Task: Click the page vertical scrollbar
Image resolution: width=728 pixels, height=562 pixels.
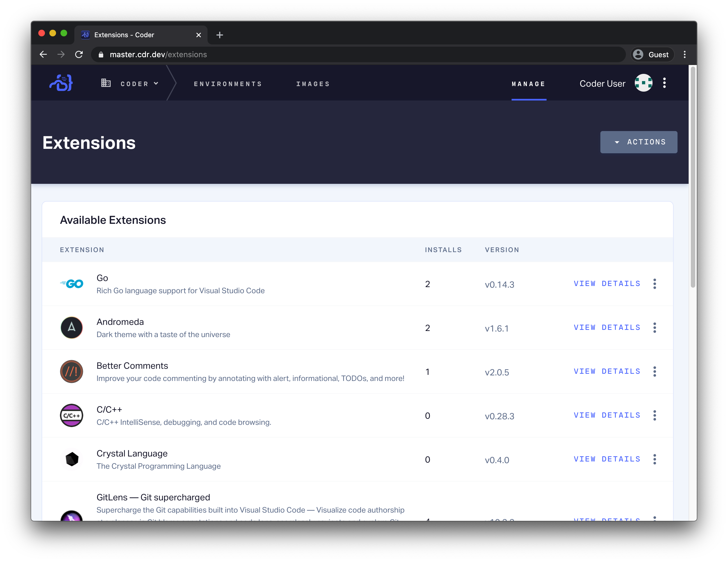Action: point(693,177)
